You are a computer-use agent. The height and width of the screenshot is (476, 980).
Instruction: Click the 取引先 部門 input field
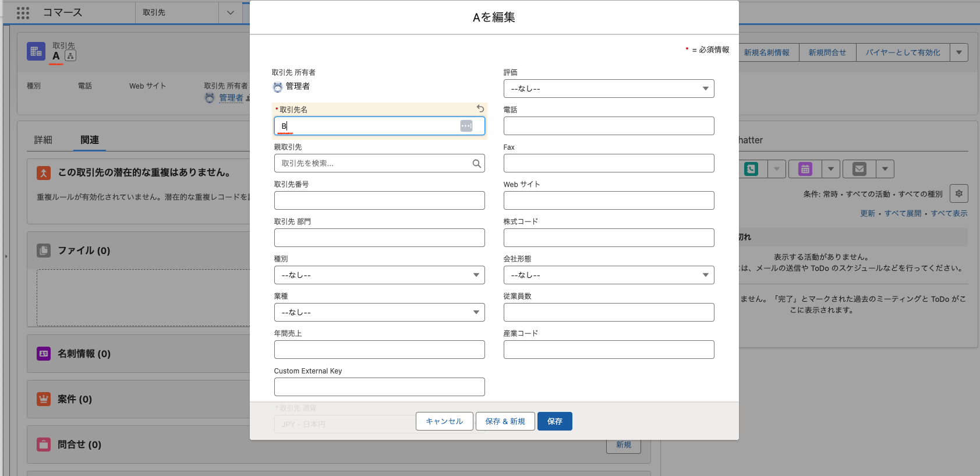379,238
